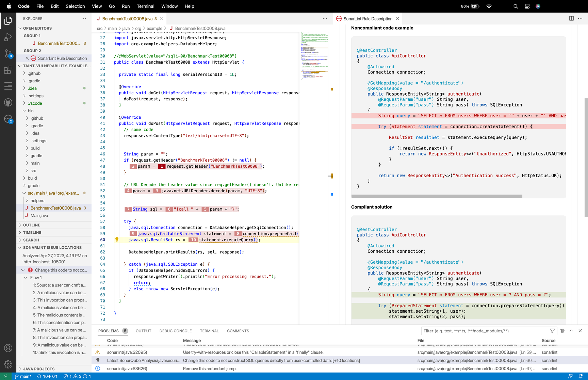Switch to the TERMINAL tab
Screen dimensions: 588x380
(209, 331)
